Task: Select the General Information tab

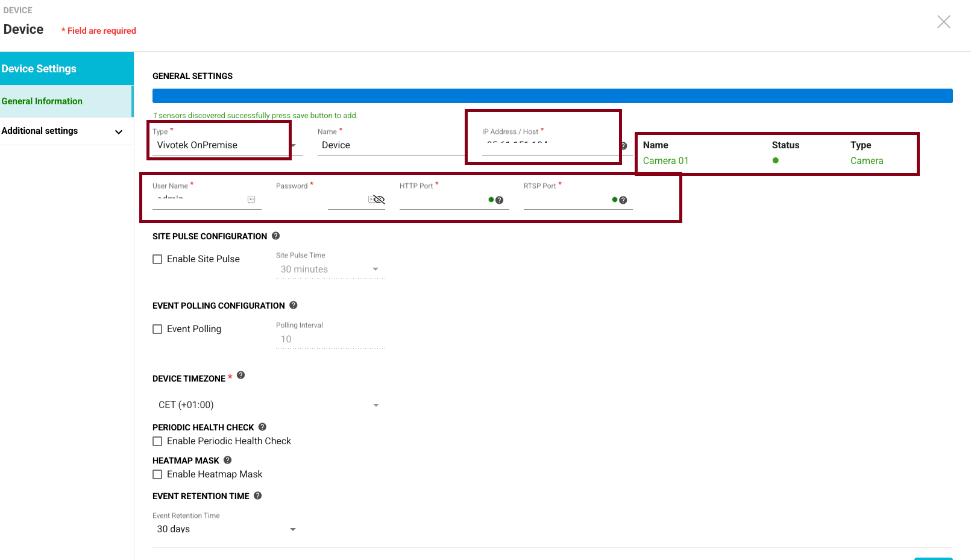Action: [x=42, y=101]
